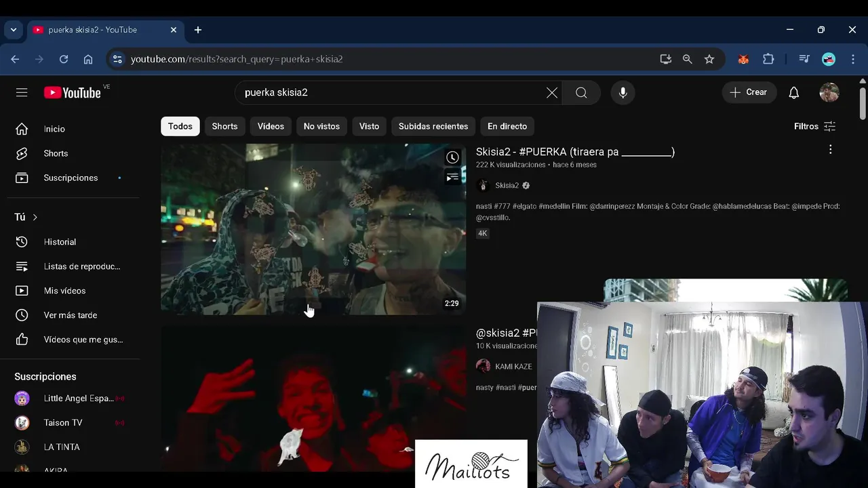
Task: Open Shorts in the sidebar
Action: 73,153
